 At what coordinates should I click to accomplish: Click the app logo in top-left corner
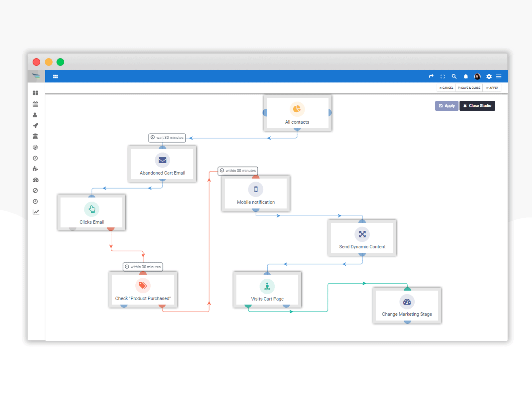pos(36,76)
